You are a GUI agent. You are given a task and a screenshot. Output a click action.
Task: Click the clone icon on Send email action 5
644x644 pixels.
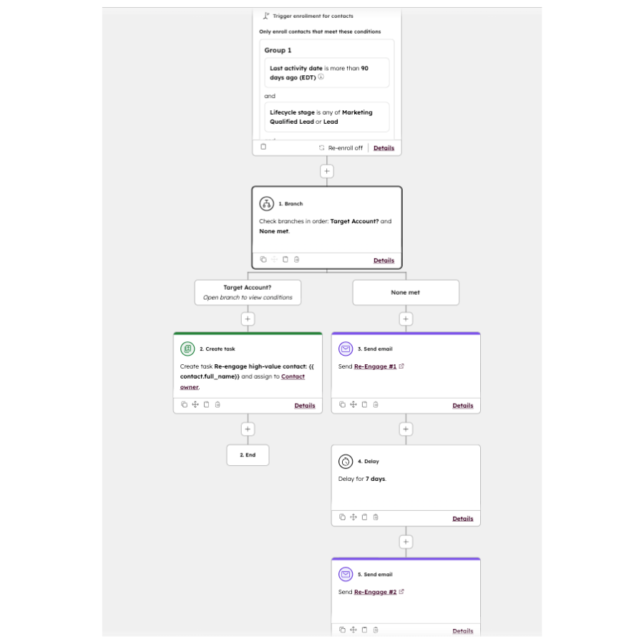click(342, 629)
